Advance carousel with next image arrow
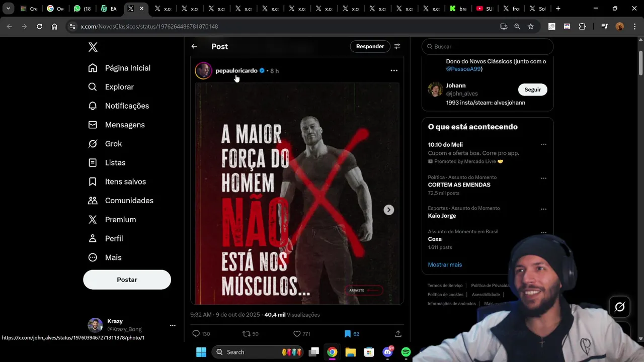Screen dimensions: 644x362 (x=388, y=210)
